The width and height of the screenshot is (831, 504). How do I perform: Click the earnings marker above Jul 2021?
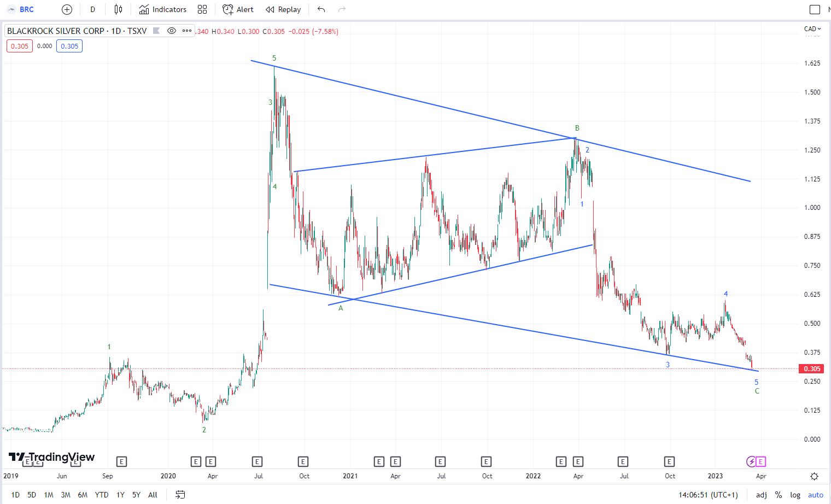click(440, 461)
